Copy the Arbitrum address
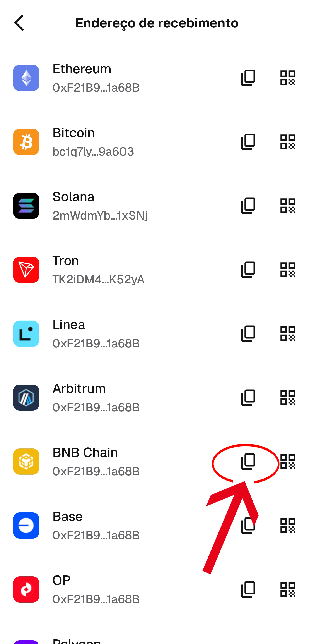Image resolution: width=314 pixels, height=644 pixels. (x=248, y=397)
